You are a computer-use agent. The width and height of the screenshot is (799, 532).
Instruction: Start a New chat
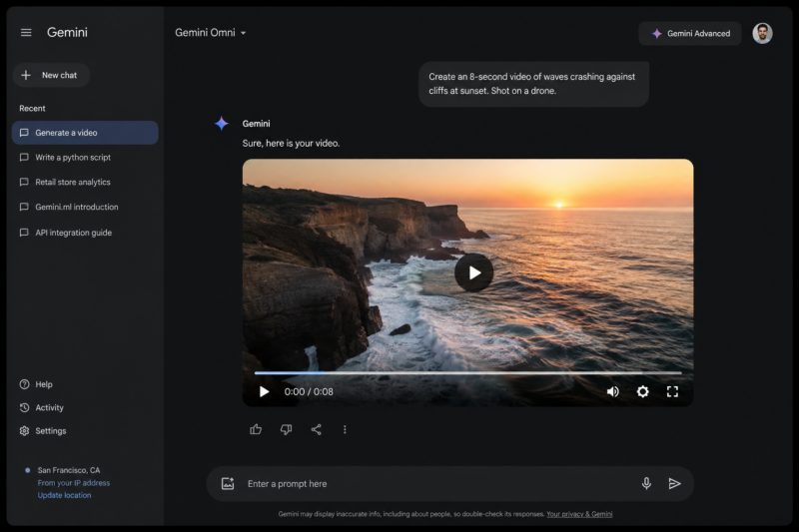click(x=51, y=75)
